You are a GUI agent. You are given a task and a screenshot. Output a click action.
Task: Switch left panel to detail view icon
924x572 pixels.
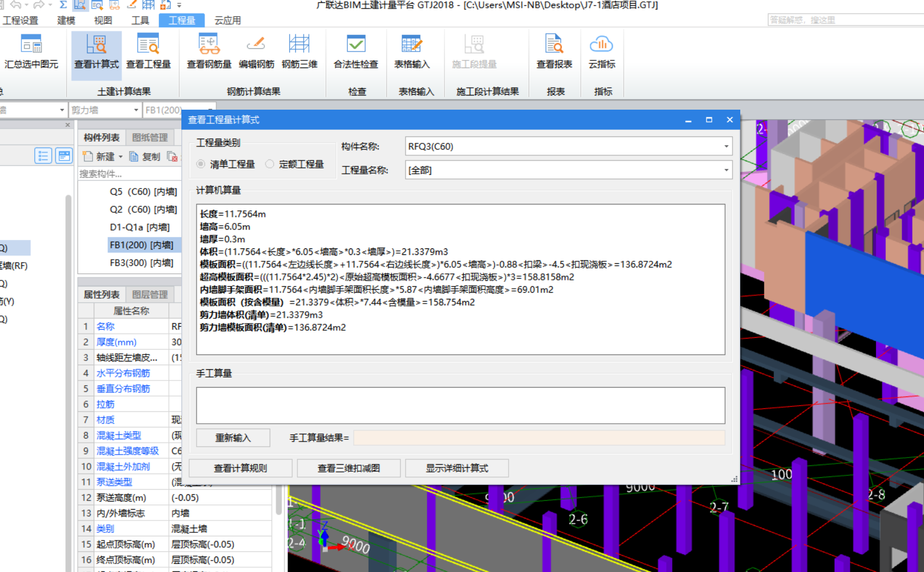point(63,156)
